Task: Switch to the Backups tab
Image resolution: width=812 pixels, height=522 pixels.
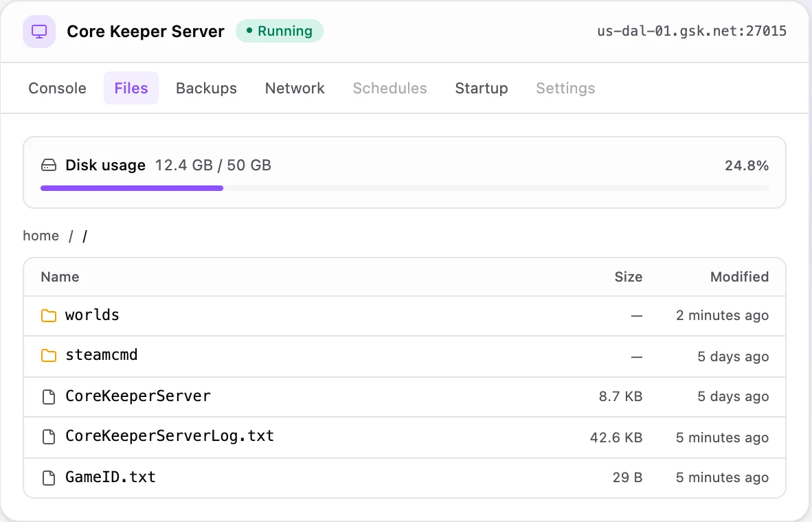Action: pyautogui.click(x=206, y=88)
